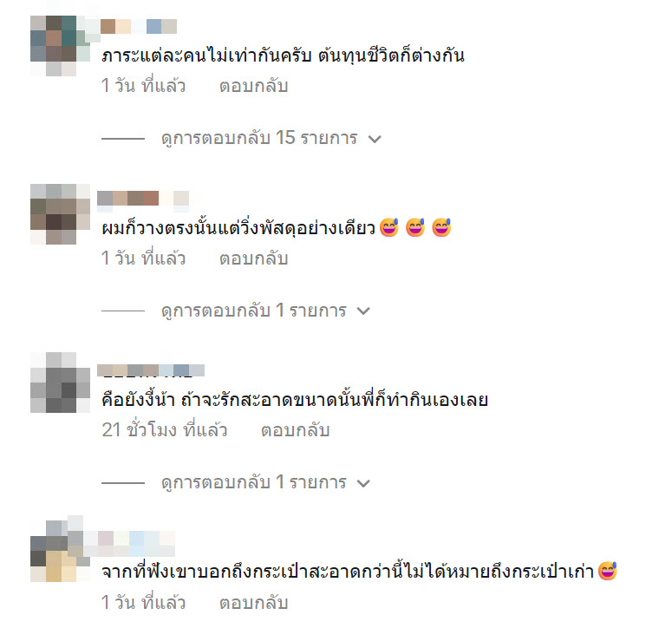Viewport: 672px width, 641px height.
Task: Expand ดูการตอบกลับ 15 รายการ replies
Action: pyautogui.click(x=259, y=138)
